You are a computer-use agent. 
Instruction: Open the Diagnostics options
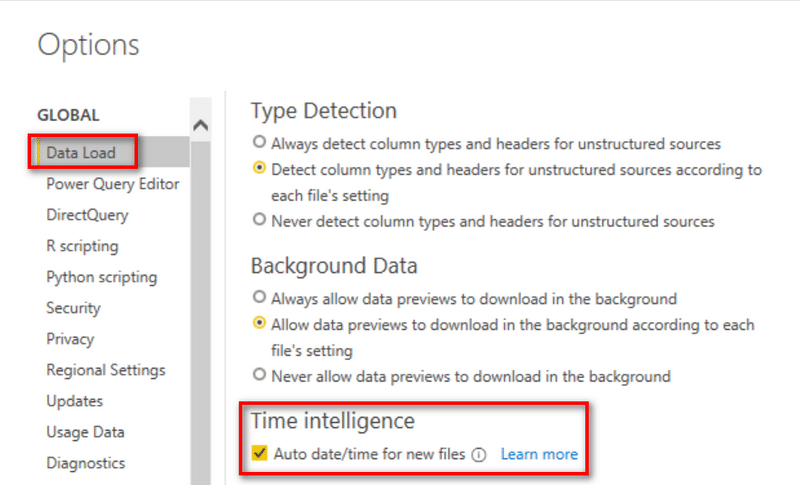[86, 463]
